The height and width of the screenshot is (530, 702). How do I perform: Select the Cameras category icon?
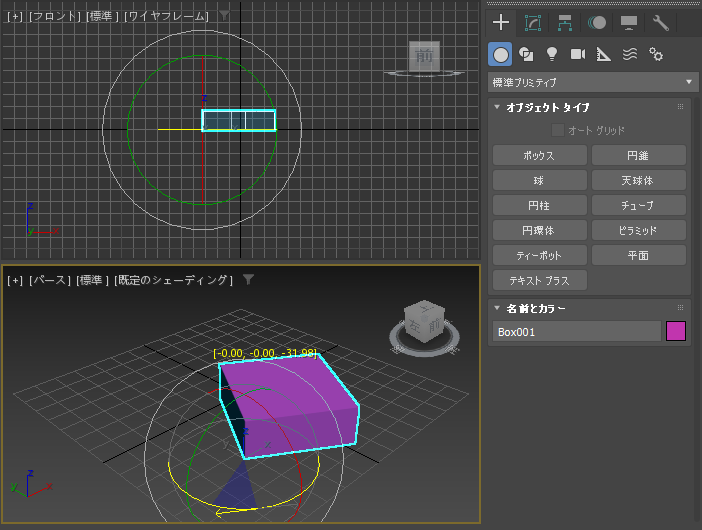tap(578, 55)
